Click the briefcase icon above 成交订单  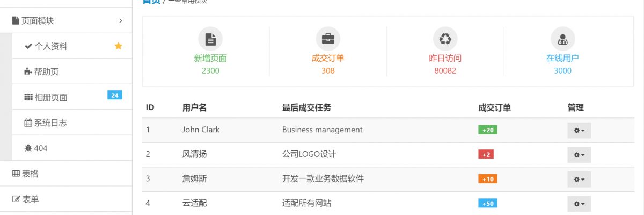(328, 39)
